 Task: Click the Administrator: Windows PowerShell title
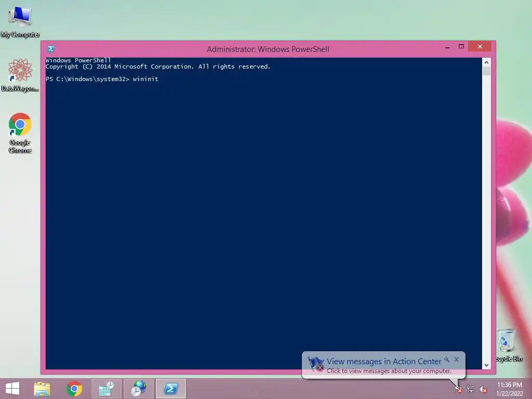[x=268, y=49]
